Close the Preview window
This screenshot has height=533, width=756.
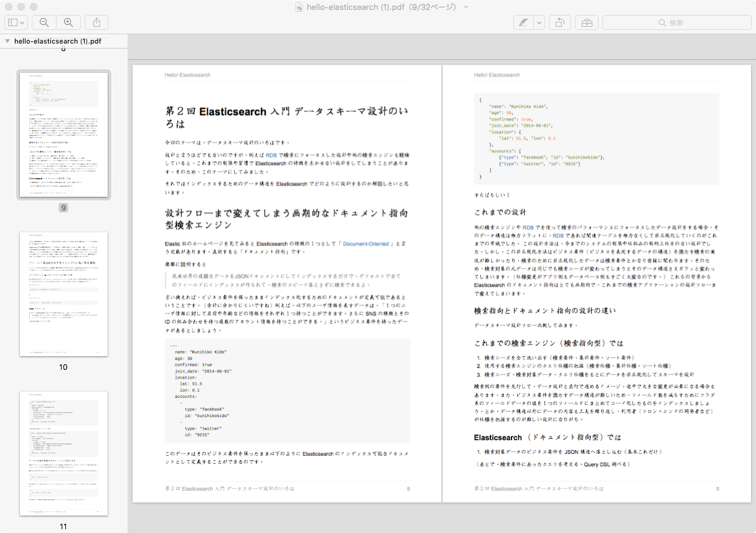tap(8, 7)
